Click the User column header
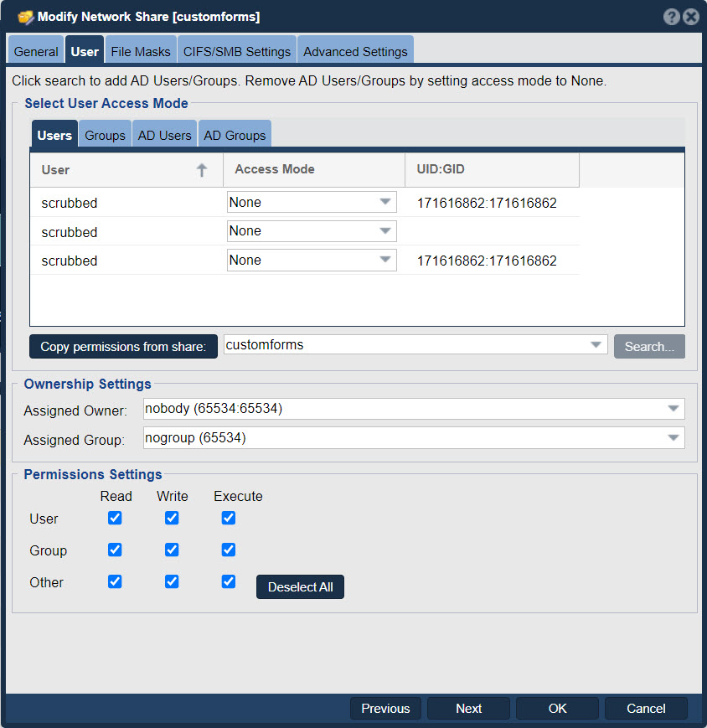The width and height of the screenshot is (707, 728). coord(126,169)
